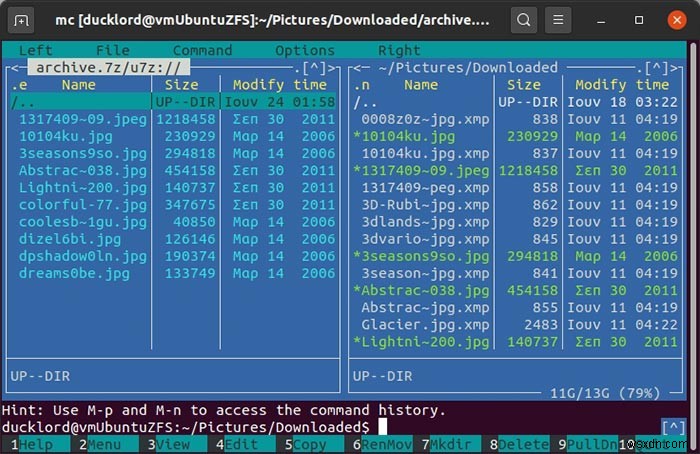The image size is (700, 454).
Task: Open the terminal hamburger menu
Action: coord(558,20)
